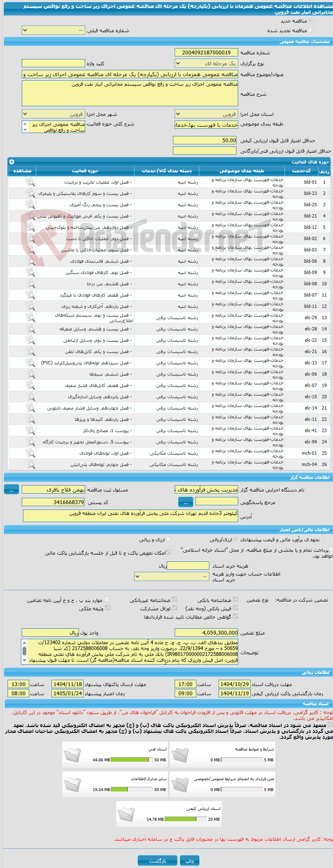333x868 pixels.
Task: Click the view icon for row elc-22
Action: [30, 340]
